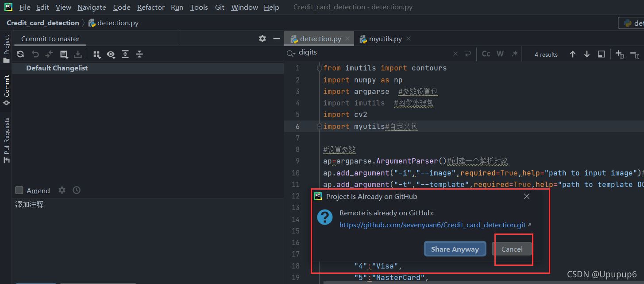644x284 pixels.
Task: Expand all changes in the changelist
Action: pos(125,54)
